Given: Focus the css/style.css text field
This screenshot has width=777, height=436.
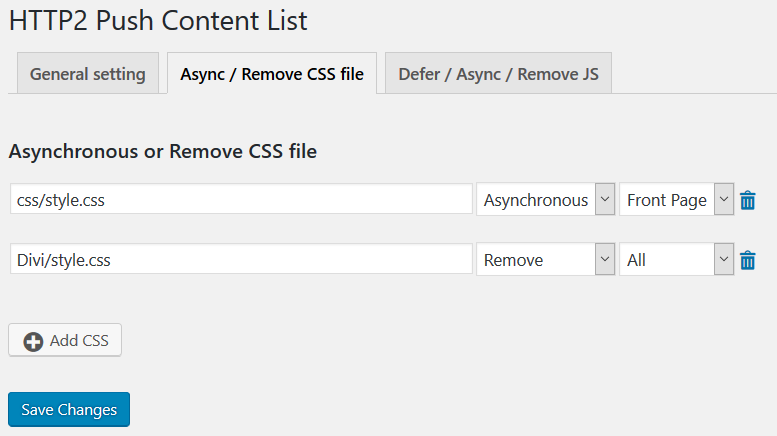Looking at the screenshot, I should point(240,200).
